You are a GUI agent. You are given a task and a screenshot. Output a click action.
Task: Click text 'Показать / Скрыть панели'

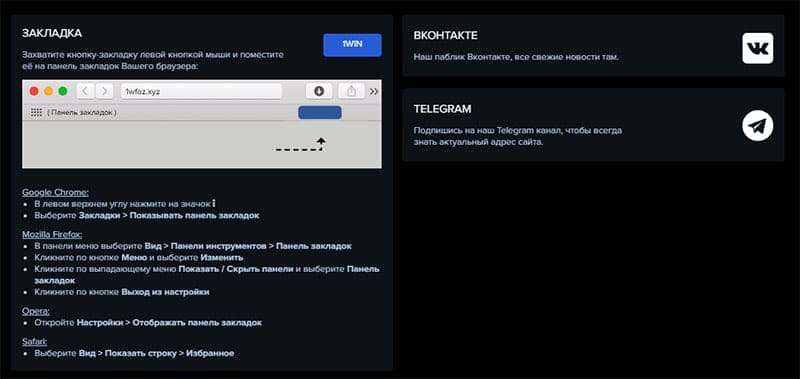click(x=236, y=269)
